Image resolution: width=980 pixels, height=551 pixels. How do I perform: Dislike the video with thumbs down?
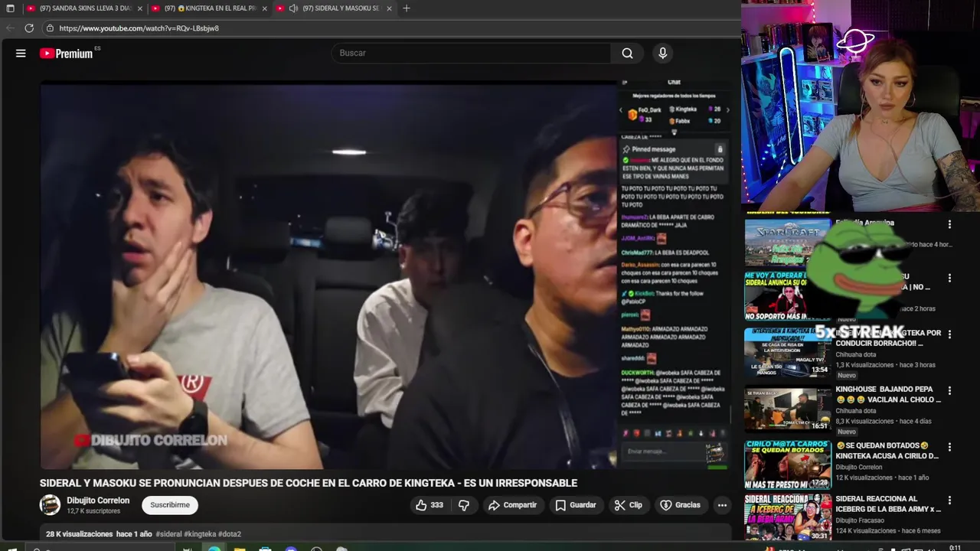click(x=464, y=505)
